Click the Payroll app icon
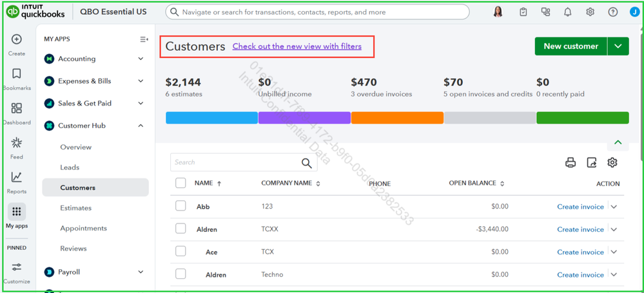The height and width of the screenshot is (293, 644). coord(49,272)
